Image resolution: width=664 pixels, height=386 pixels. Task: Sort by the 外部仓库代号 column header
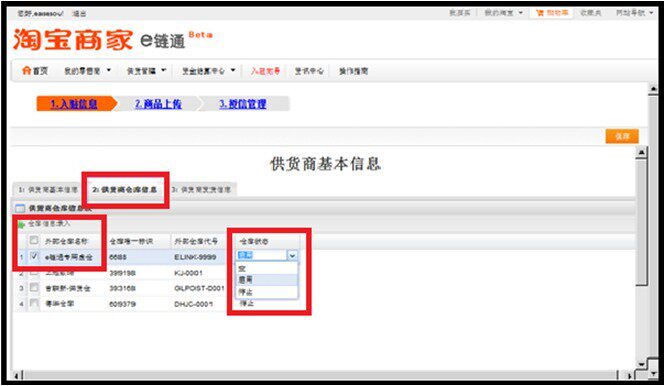pyautogui.click(x=196, y=241)
